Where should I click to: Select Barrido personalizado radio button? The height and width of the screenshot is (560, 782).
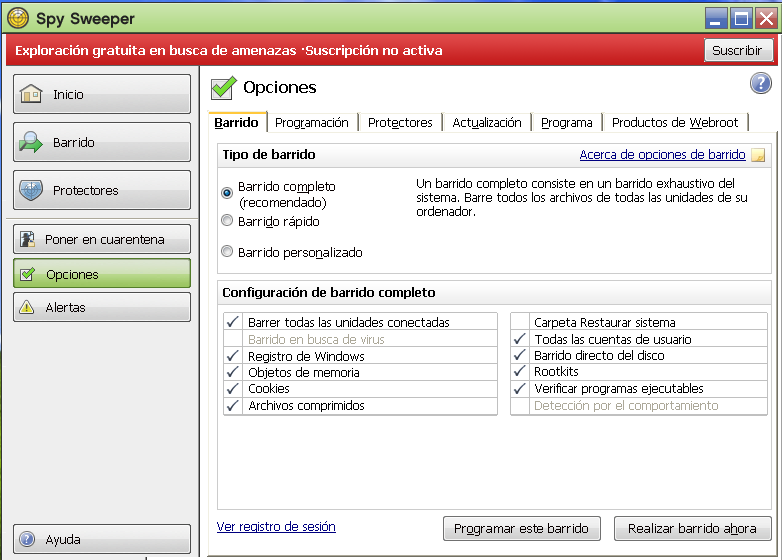pyautogui.click(x=227, y=251)
